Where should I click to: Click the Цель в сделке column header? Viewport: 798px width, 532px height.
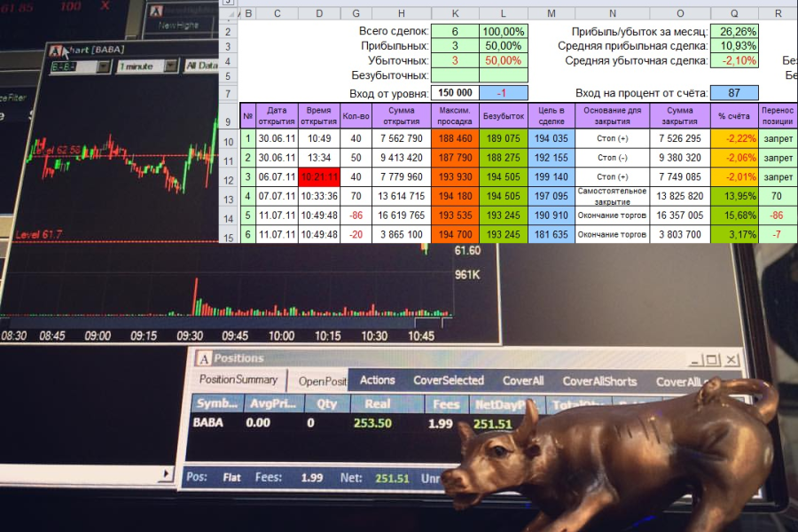[x=552, y=115]
